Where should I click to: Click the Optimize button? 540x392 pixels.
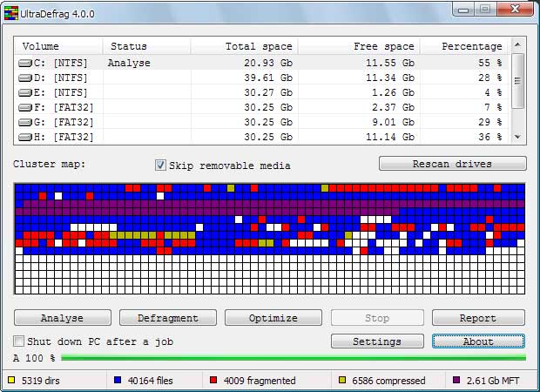273,318
